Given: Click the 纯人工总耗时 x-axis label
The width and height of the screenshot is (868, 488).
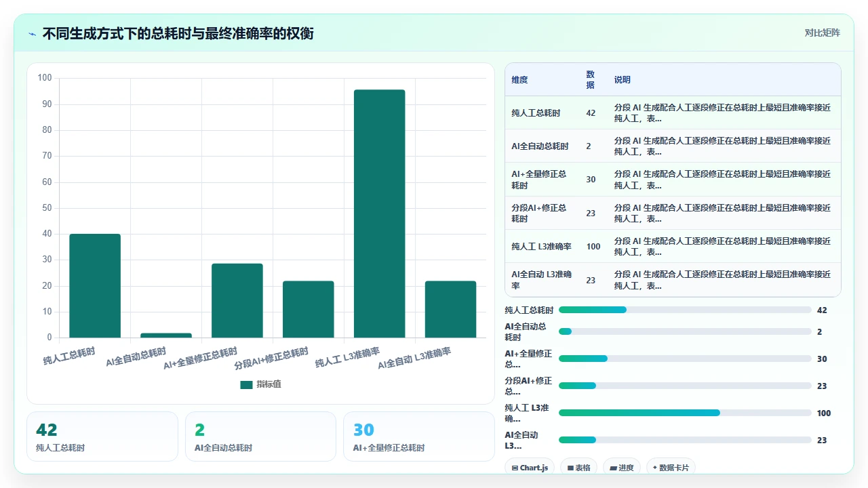Looking at the screenshot, I should click(x=69, y=357).
